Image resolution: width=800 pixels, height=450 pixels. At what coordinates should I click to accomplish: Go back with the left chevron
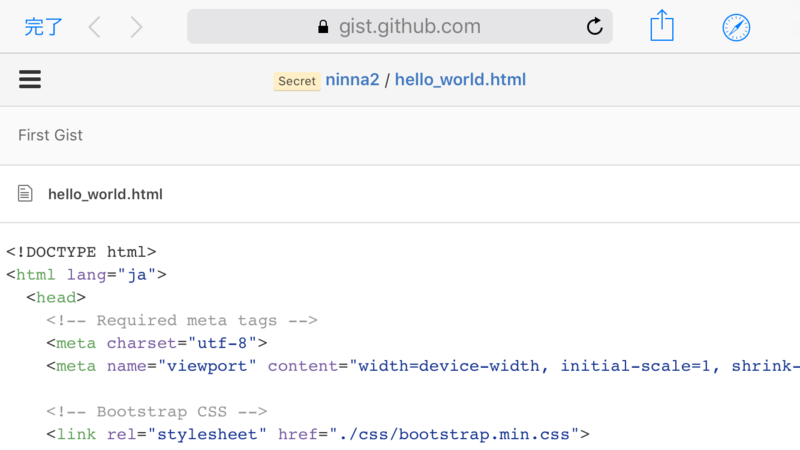(x=94, y=27)
